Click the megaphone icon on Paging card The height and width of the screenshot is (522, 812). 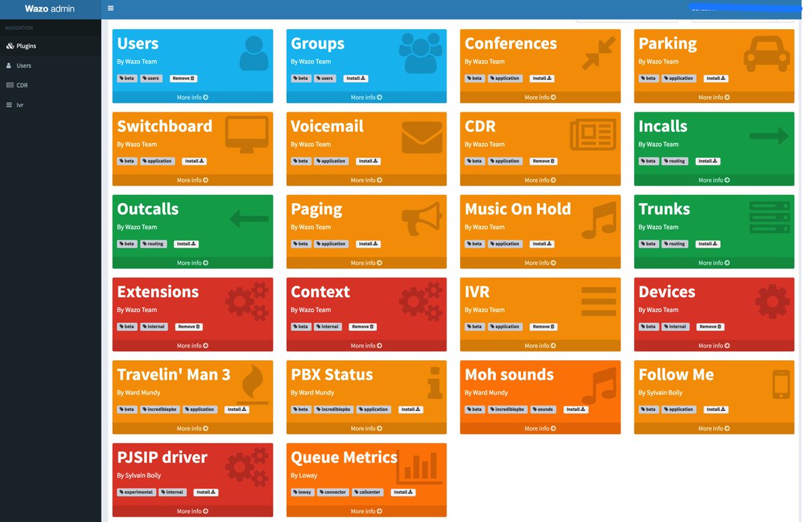tap(422, 219)
